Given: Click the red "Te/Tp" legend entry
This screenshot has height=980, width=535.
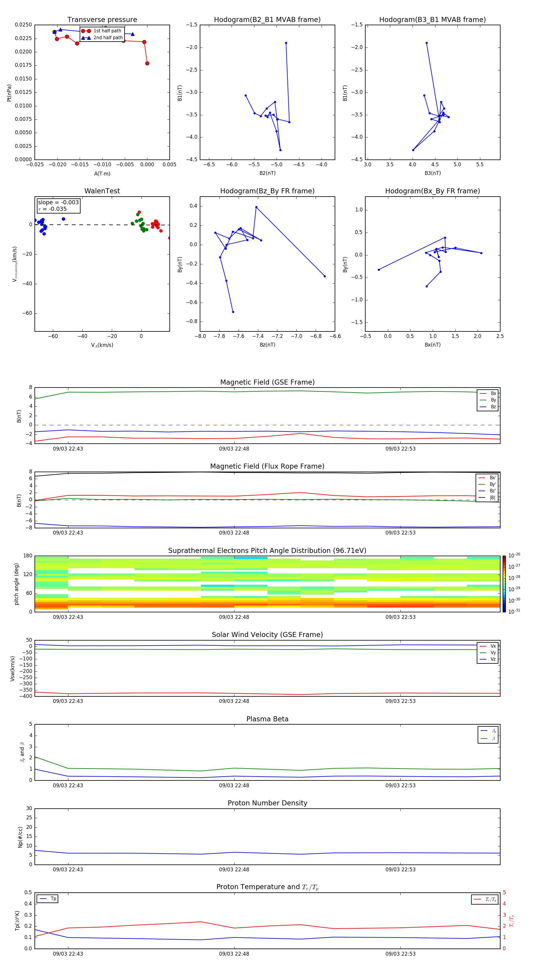Looking at the screenshot, I should coord(485,899).
